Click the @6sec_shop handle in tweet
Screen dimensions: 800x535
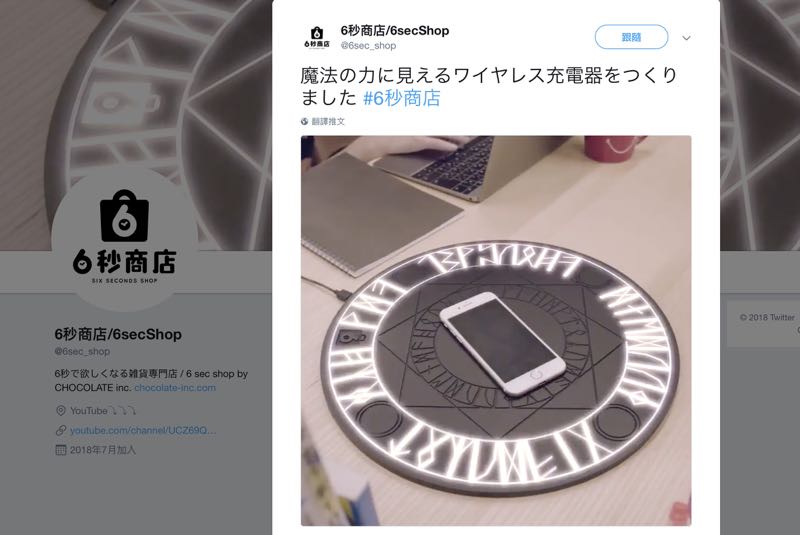[368, 45]
